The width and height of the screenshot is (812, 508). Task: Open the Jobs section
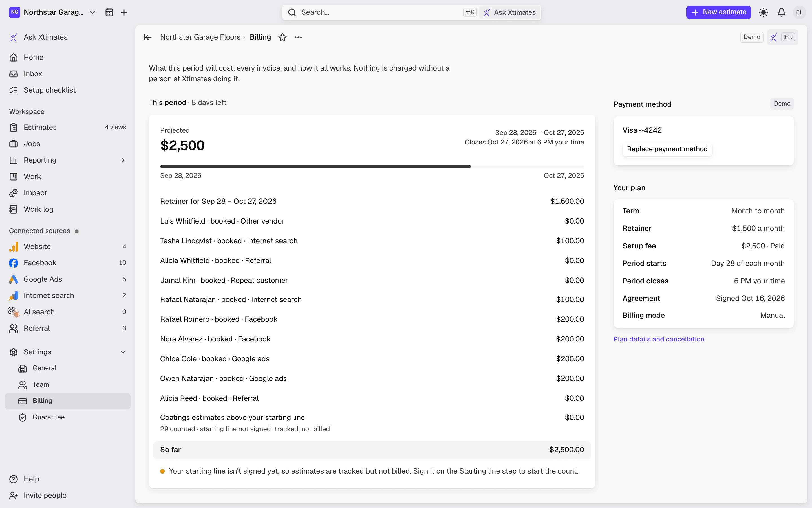point(67,144)
